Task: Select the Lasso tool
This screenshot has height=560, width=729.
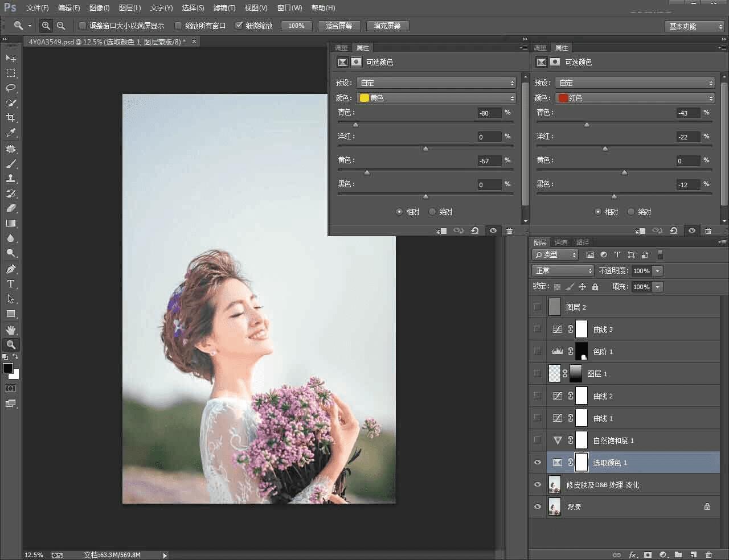Action: [x=11, y=88]
